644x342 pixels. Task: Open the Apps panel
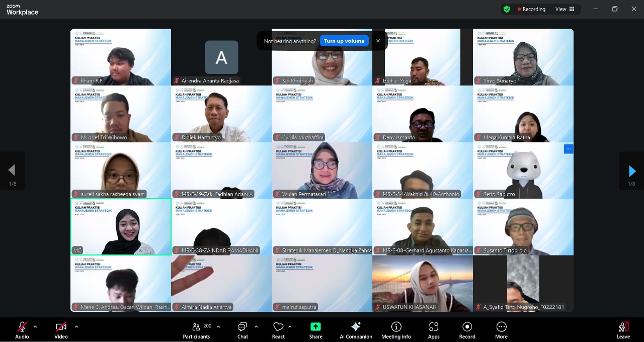434,330
